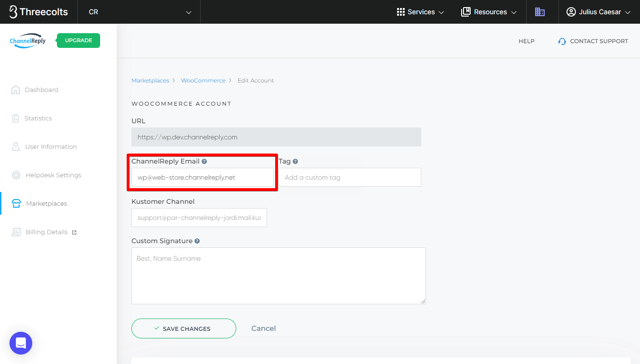This screenshot has height=364, width=640.
Task: Click the help icon next to Custom Signature
Action: pyautogui.click(x=197, y=241)
